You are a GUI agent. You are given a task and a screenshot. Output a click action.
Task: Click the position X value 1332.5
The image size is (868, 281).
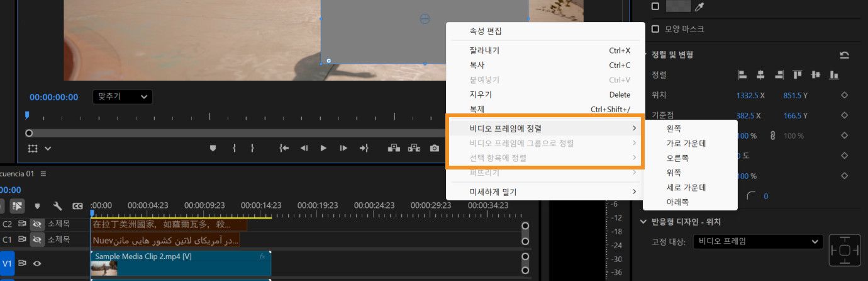click(x=748, y=96)
